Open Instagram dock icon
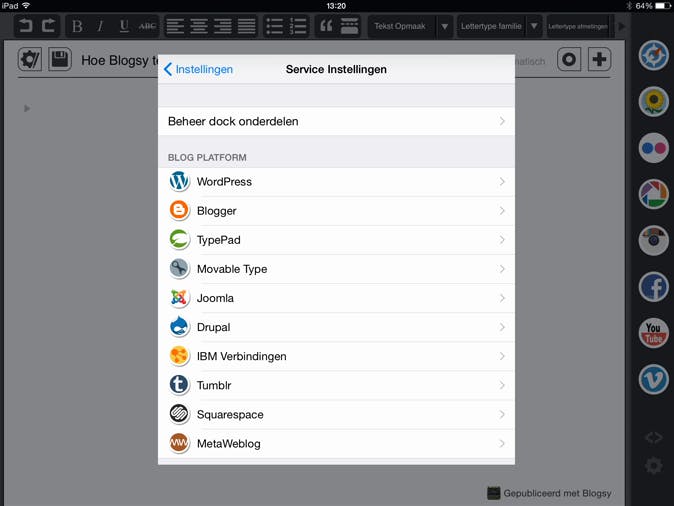The image size is (674, 506). [653, 241]
